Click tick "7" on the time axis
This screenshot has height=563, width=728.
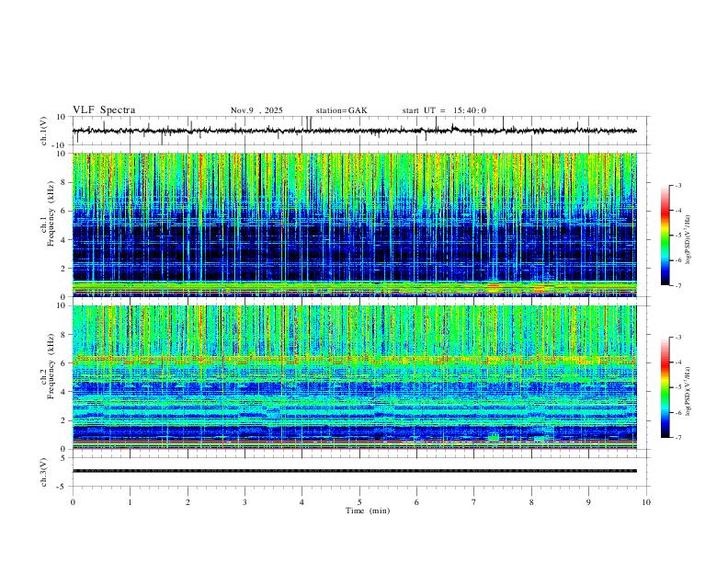(473, 502)
